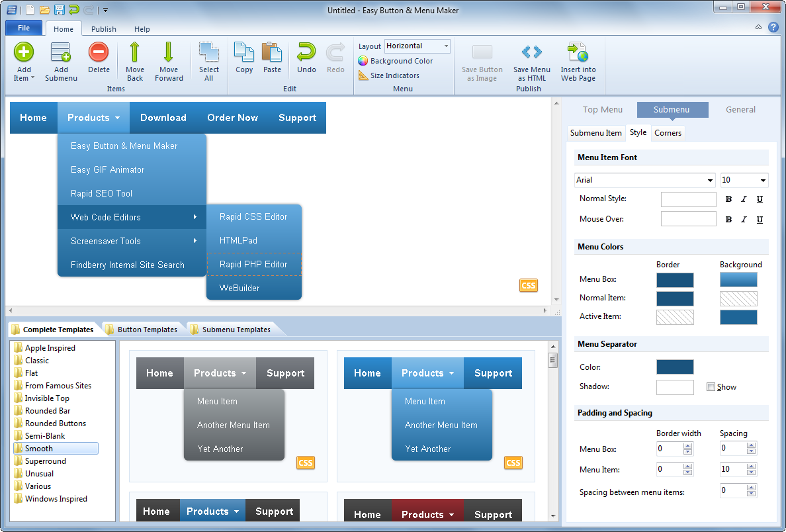Click the Save Menu as HTML icon

click(x=531, y=53)
